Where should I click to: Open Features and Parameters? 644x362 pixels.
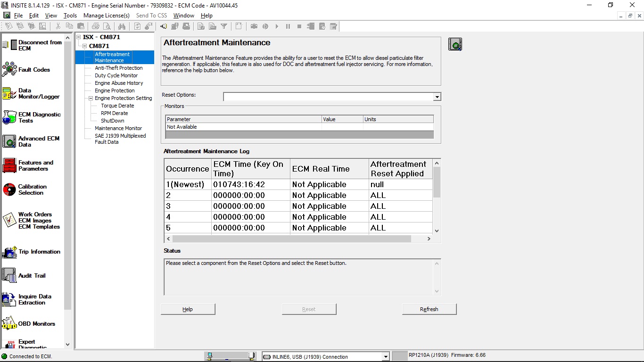[28, 165]
